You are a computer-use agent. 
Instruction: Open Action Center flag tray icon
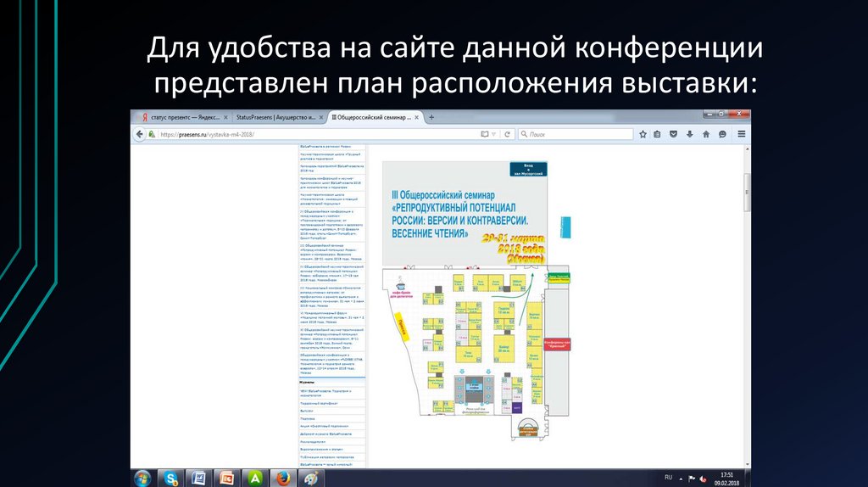[x=692, y=479]
